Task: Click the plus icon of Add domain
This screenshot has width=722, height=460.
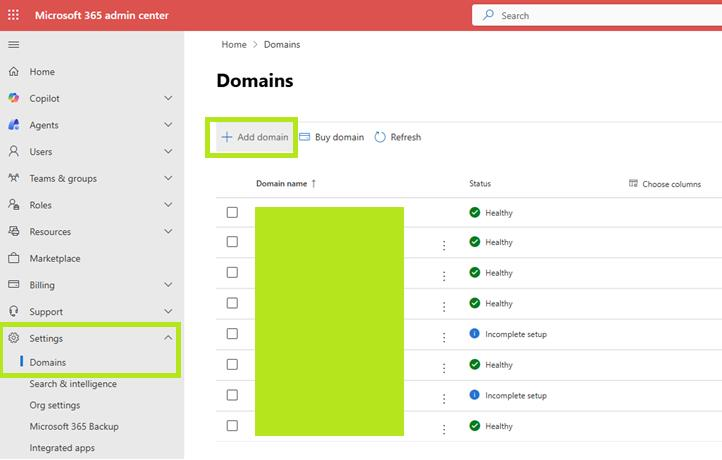Action: click(x=227, y=137)
